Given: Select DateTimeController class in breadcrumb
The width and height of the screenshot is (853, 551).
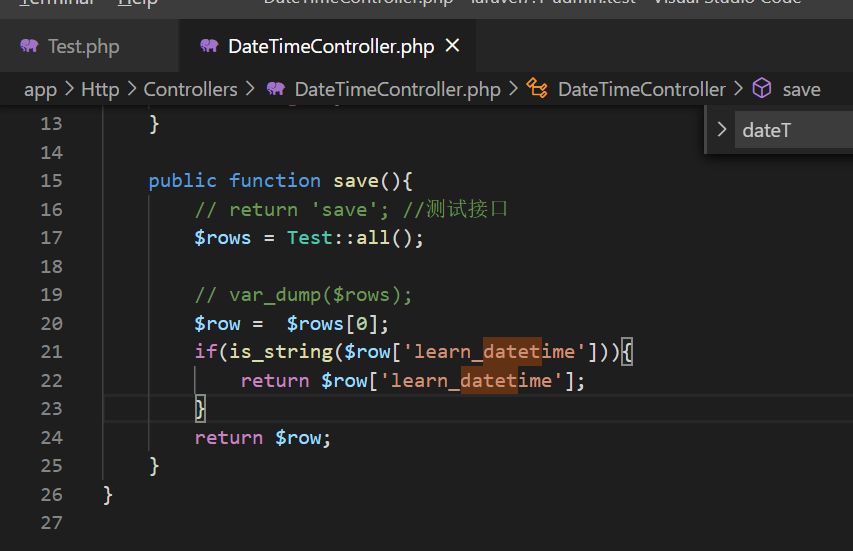Looking at the screenshot, I should (642, 89).
